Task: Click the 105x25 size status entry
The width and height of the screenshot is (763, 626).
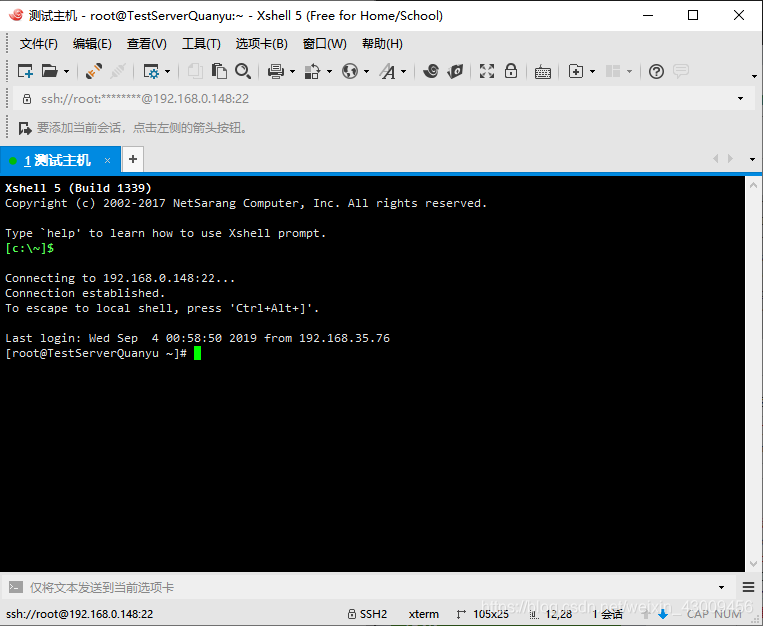Action: [x=483, y=614]
